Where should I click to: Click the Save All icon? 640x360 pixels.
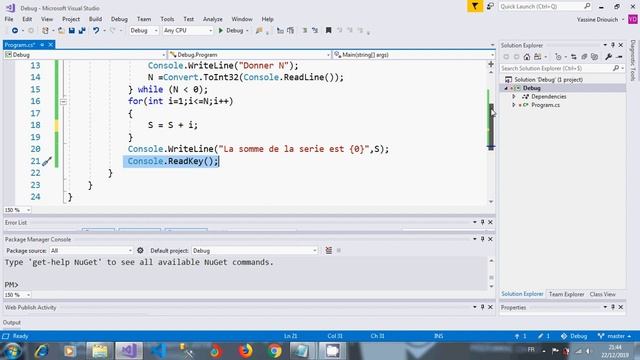tap(82, 31)
